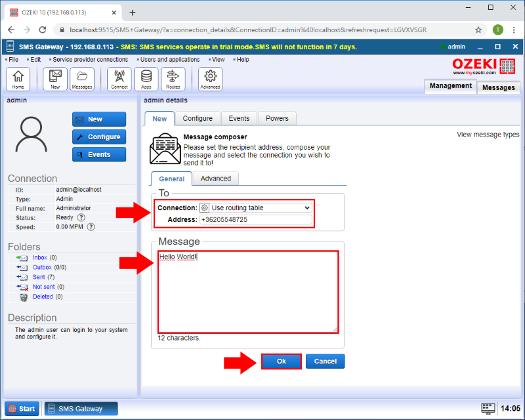This screenshot has height=420, width=525.
Task: Open the Deleted folder link
Action: [43, 297]
